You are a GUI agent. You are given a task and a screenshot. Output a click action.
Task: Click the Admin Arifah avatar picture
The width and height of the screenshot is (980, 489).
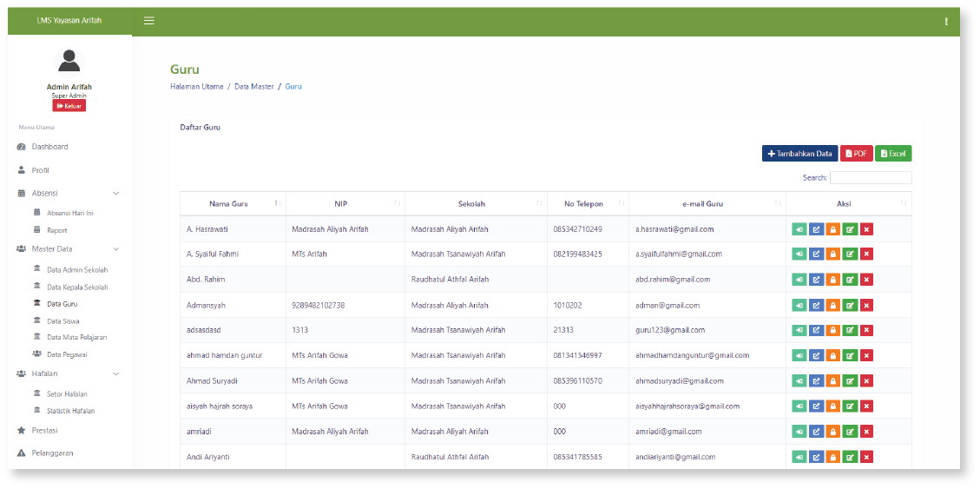tap(69, 62)
